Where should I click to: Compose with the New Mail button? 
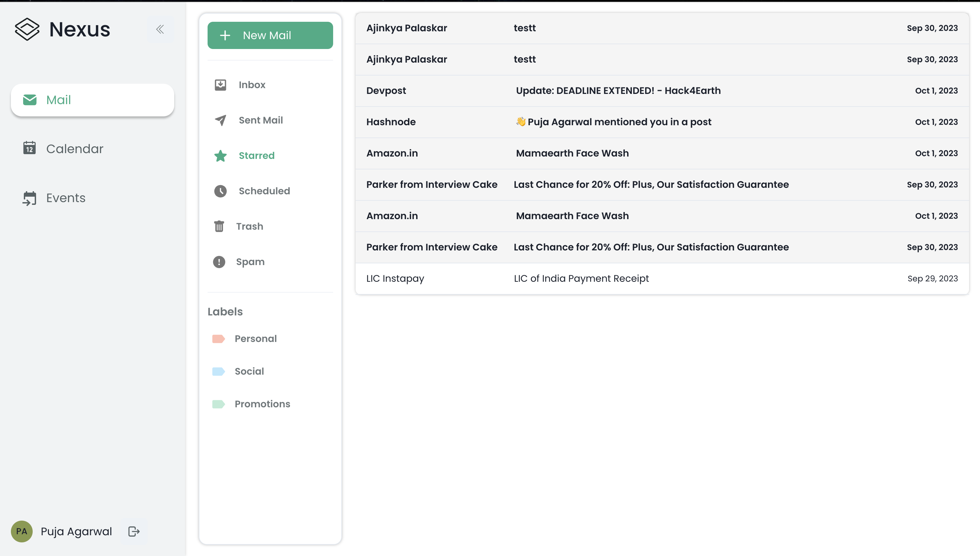pyautogui.click(x=270, y=35)
